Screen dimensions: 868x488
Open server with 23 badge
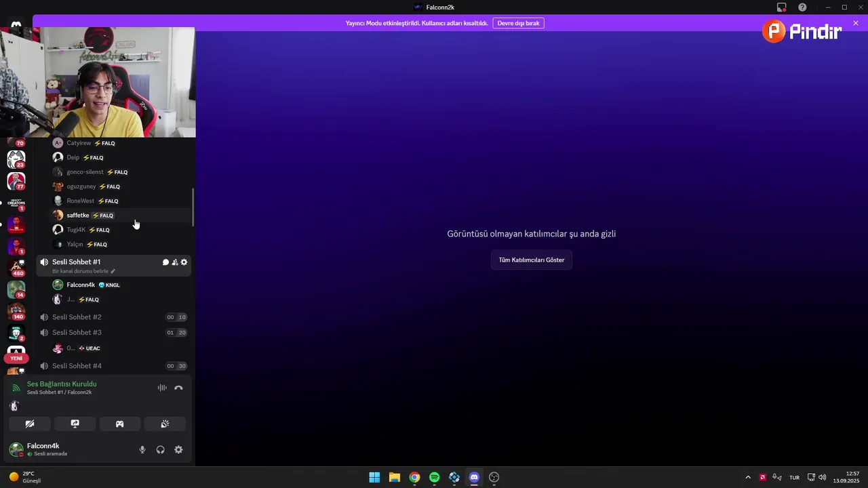point(16,159)
